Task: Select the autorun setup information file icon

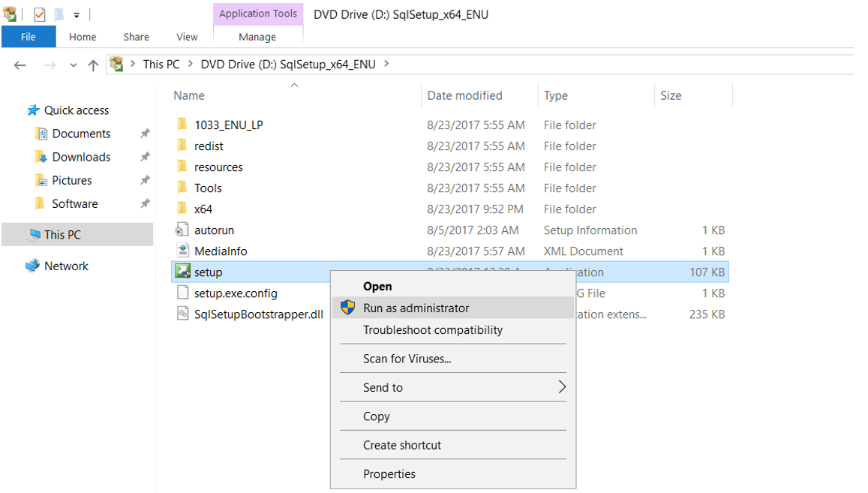Action: point(182,230)
